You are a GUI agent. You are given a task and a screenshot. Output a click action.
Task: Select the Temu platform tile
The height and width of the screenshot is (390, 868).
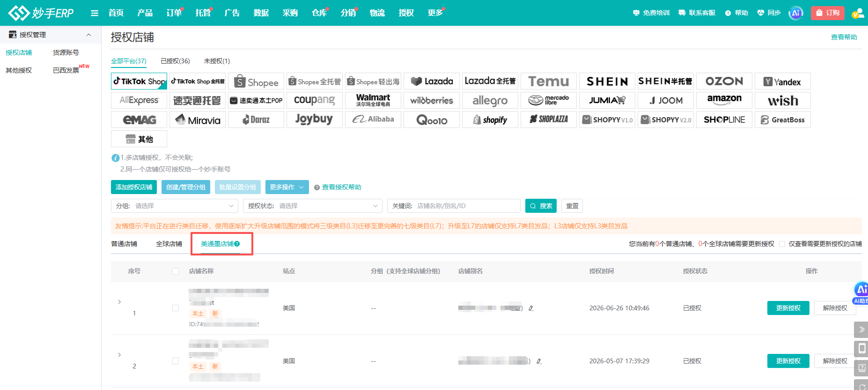(x=549, y=81)
